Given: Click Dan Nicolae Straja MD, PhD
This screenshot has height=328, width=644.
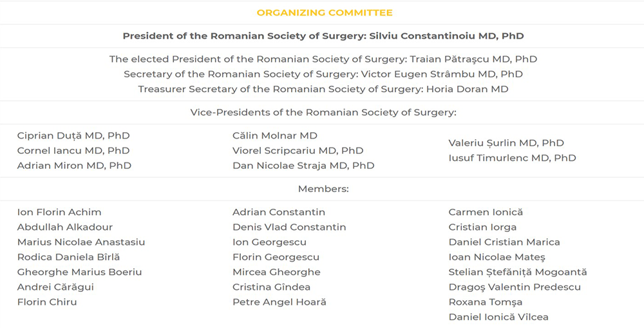Looking at the screenshot, I should point(303,166).
